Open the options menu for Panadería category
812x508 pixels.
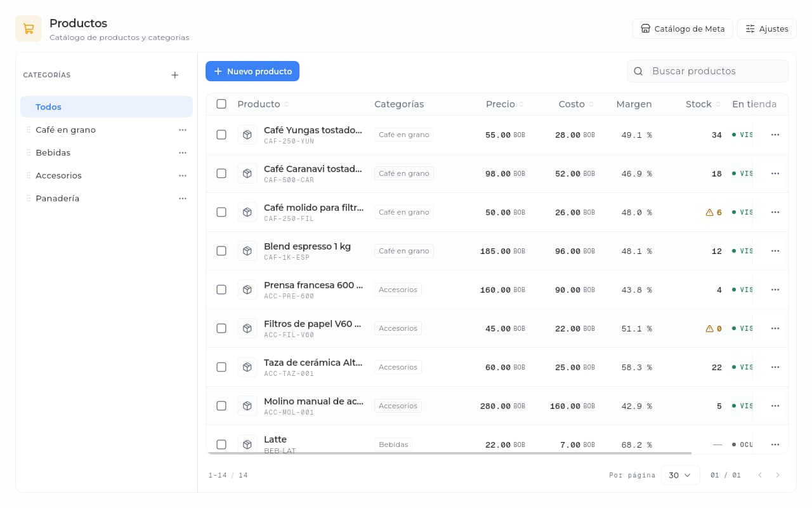[x=183, y=198]
